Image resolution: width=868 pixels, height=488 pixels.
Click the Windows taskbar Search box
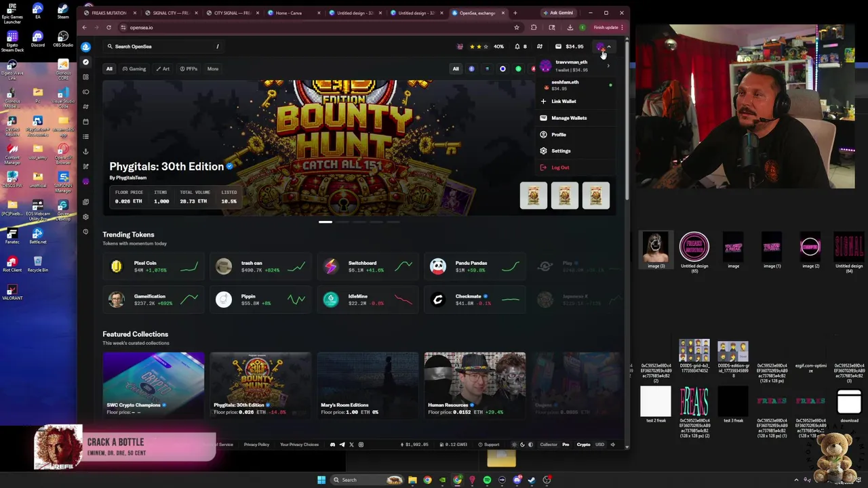pyautogui.click(x=366, y=480)
